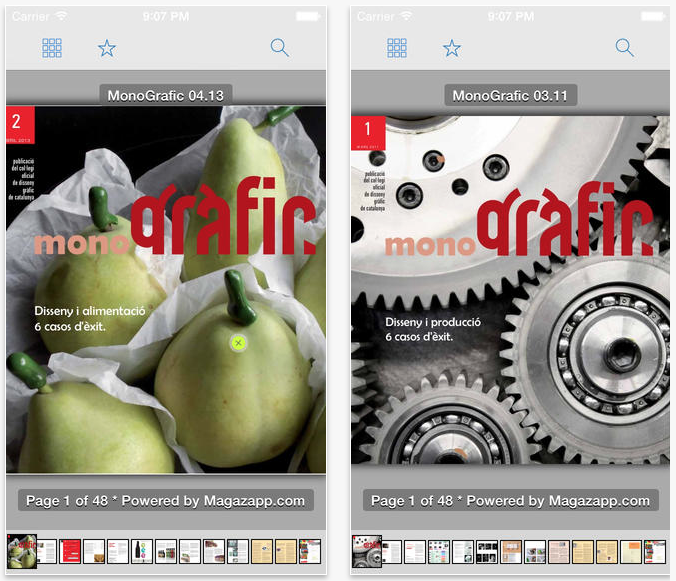The width and height of the screenshot is (676, 581).
Task: Tap the red issue number 2 badge
Action: tap(20, 125)
